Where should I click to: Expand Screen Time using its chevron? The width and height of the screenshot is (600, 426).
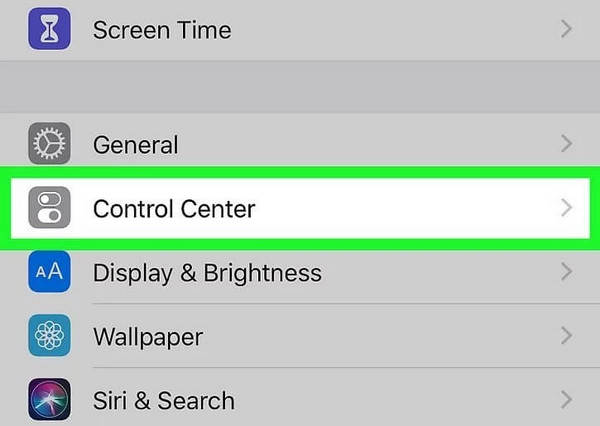pyautogui.click(x=567, y=29)
